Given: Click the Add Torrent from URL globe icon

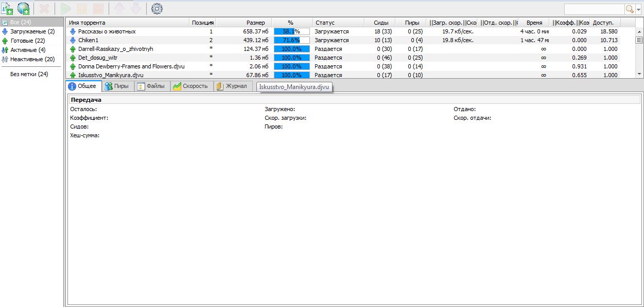Looking at the screenshot, I should pyautogui.click(x=23, y=9).
